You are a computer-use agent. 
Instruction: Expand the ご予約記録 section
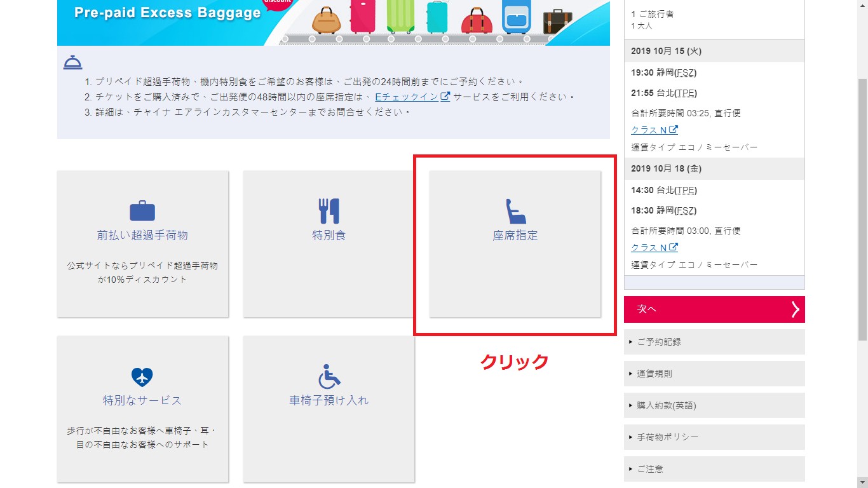click(x=714, y=342)
